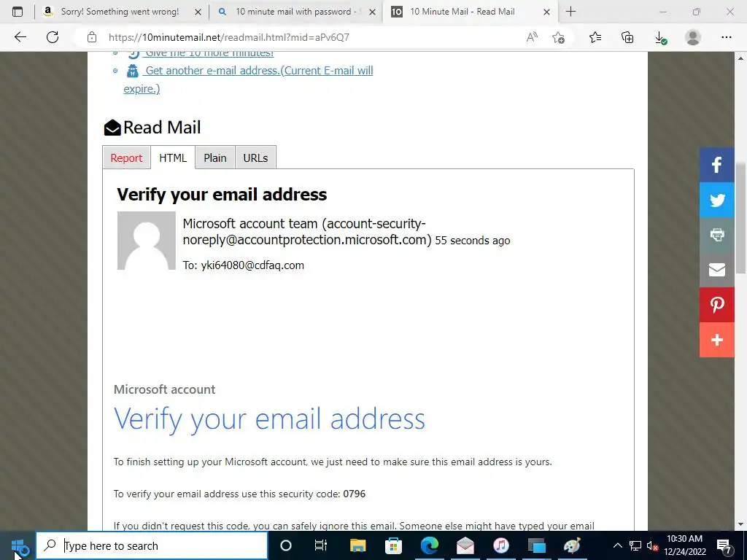Go back using the browser back arrow
Screen dimensions: 747x560
[x=20, y=37]
